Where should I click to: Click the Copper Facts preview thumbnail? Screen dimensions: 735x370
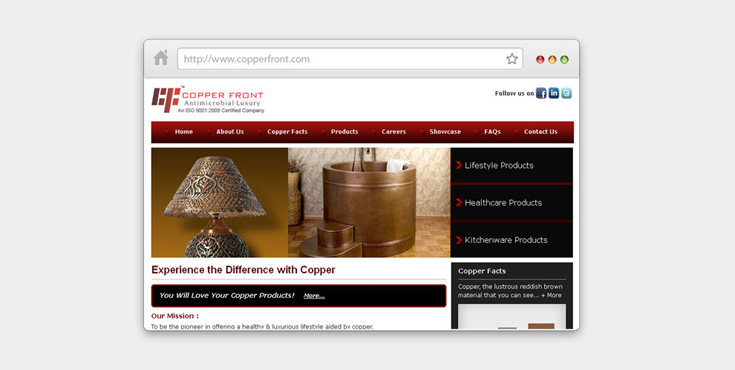click(x=512, y=317)
